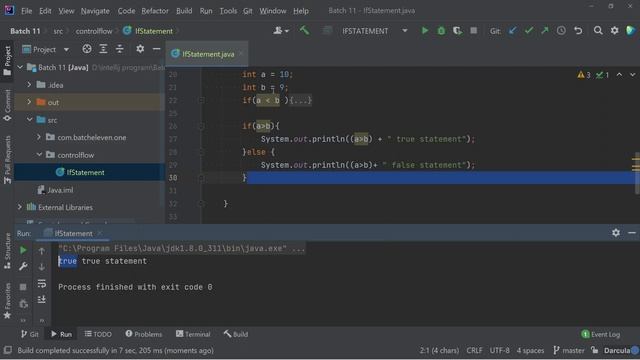Run with coverage icon in toolbar
640x360 pixels.
[457, 31]
